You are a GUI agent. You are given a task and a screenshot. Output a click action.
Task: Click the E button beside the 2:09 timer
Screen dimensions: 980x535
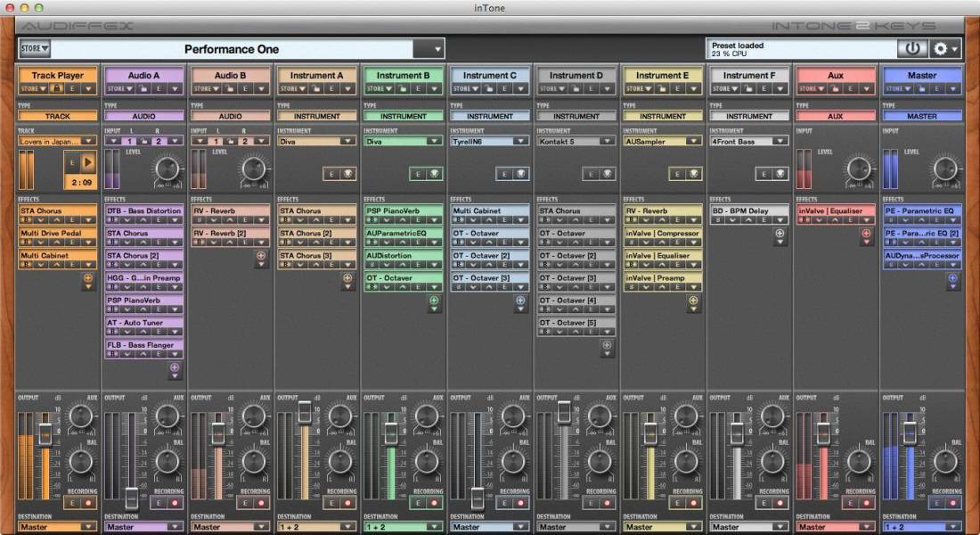[72, 161]
